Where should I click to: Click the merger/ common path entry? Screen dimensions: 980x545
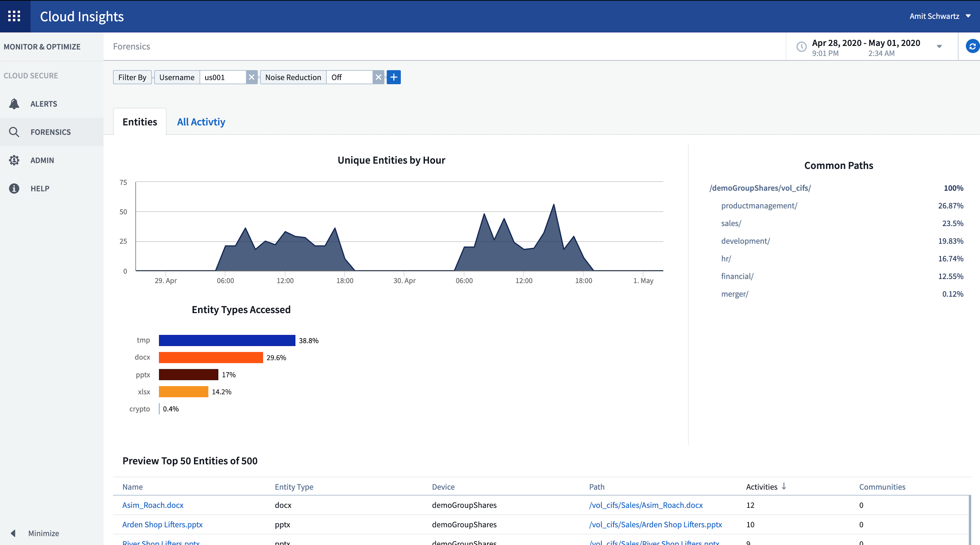coord(734,293)
